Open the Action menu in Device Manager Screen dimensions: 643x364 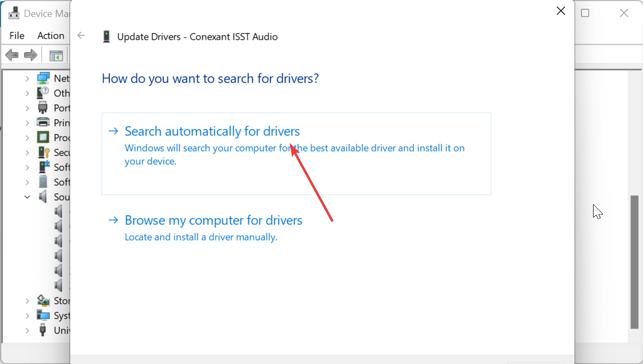tap(51, 36)
